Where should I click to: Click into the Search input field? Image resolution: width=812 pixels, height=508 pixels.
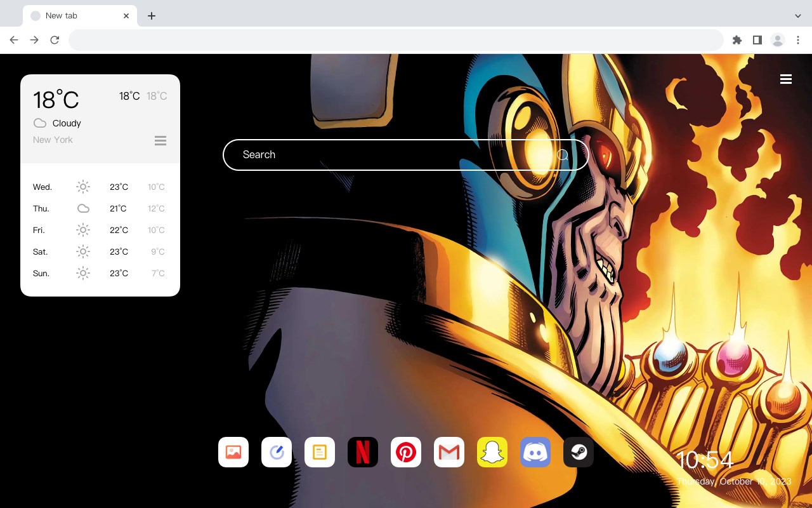(406, 155)
